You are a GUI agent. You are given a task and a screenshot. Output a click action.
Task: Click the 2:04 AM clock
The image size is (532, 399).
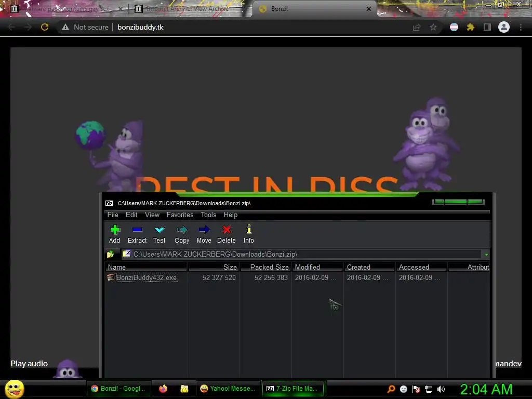tap(486, 389)
